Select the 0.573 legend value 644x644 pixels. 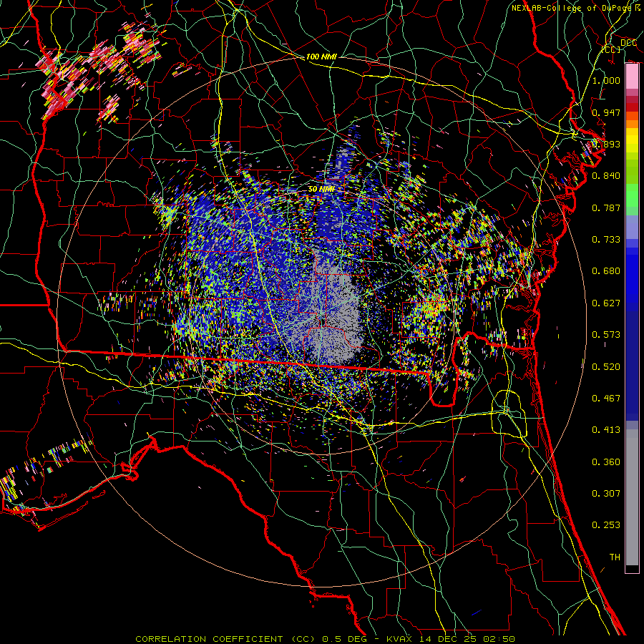point(606,335)
